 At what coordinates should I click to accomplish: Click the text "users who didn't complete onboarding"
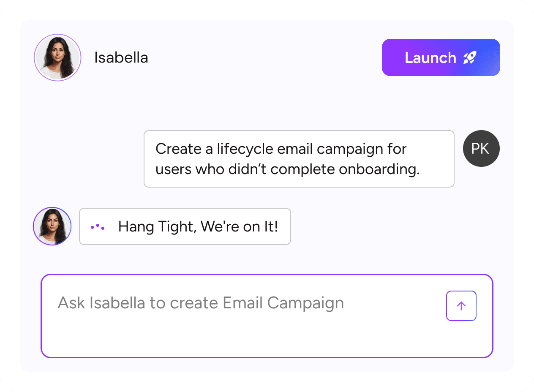287,169
